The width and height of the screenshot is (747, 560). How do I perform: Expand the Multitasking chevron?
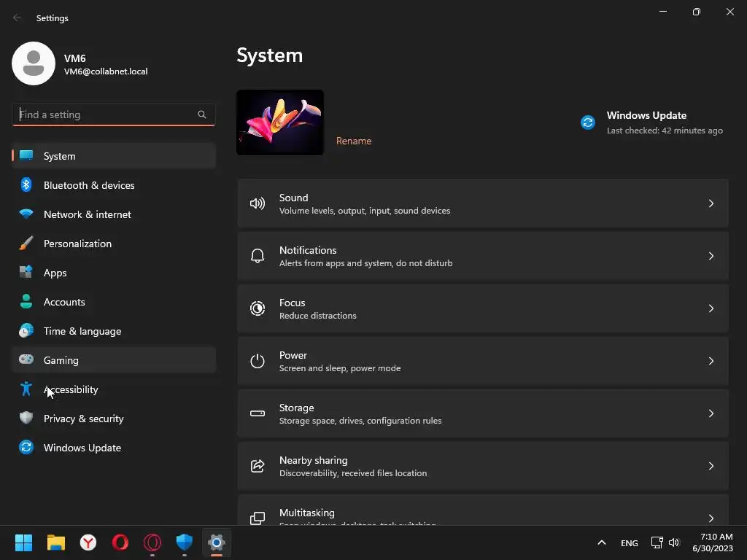click(x=711, y=518)
